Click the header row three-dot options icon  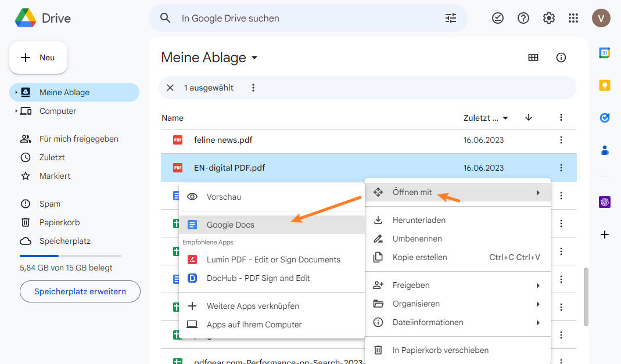coord(561,117)
